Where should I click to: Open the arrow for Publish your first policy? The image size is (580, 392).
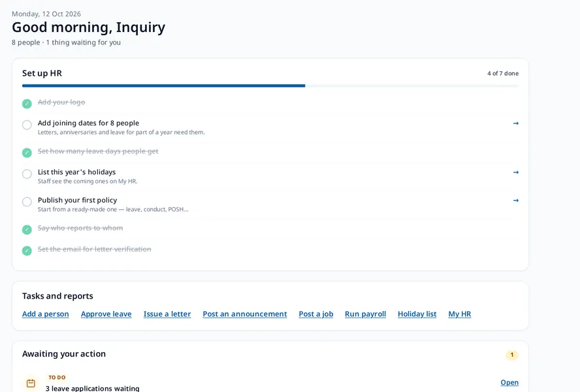pos(515,201)
